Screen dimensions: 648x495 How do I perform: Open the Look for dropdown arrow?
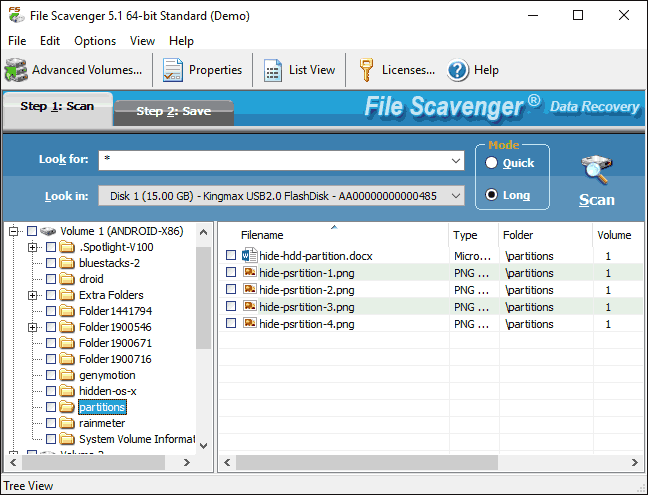457,160
